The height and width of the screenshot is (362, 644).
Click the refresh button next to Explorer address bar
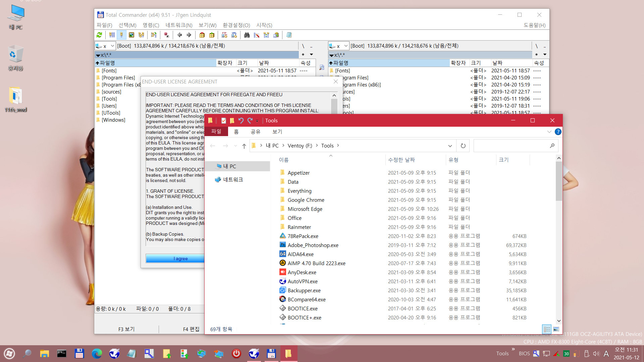463,145
